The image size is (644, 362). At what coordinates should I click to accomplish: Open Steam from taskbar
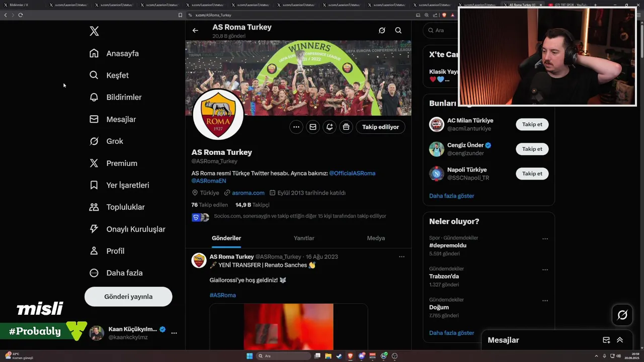tap(339, 356)
